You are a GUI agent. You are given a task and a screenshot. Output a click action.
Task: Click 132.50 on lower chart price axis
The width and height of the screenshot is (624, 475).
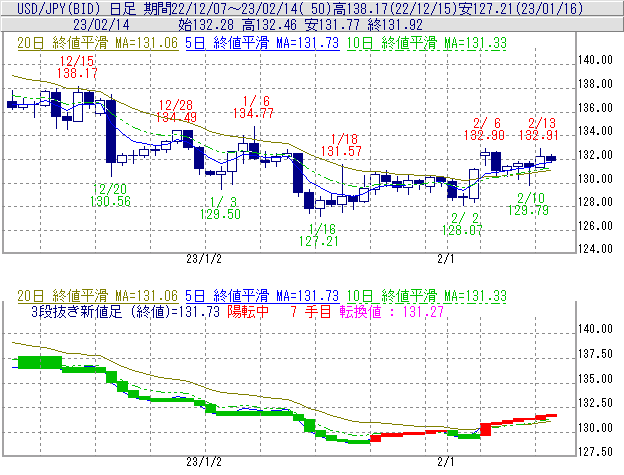pos(595,403)
